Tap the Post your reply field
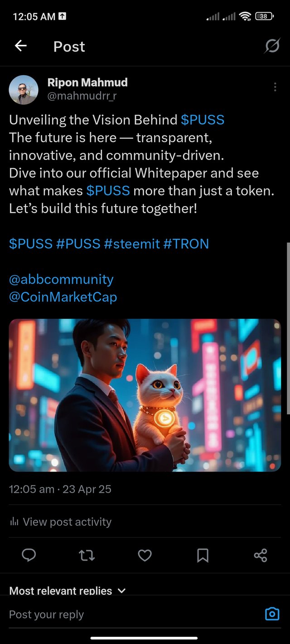The height and width of the screenshot is (644, 290). click(131, 614)
